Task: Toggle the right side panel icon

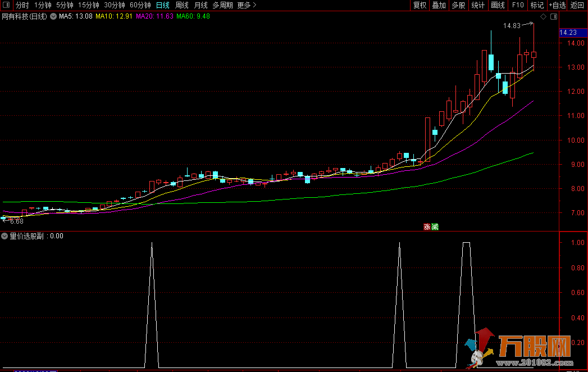Action: (x=554, y=17)
